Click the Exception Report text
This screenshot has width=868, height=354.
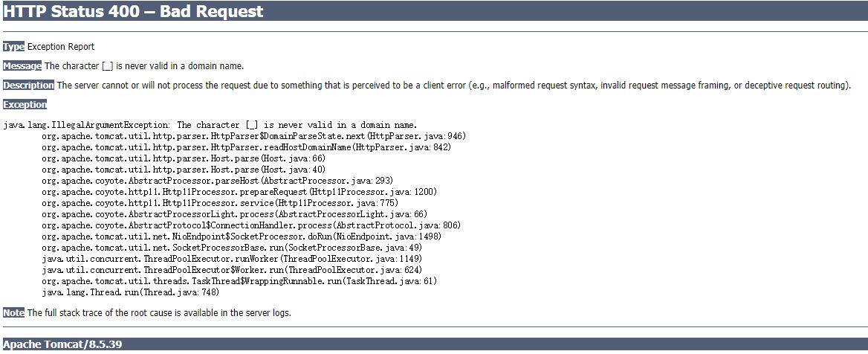tap(61, 47)
